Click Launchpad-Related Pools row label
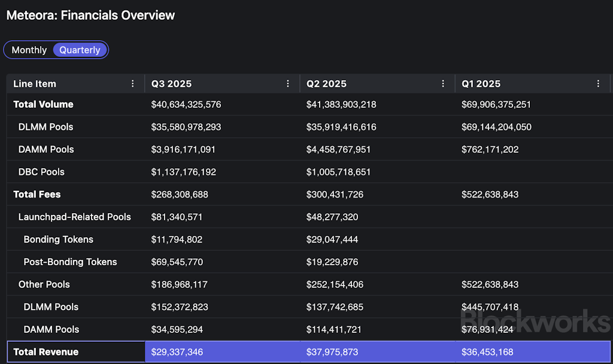This screenshot has height=364, width=613. pos(74,217)
